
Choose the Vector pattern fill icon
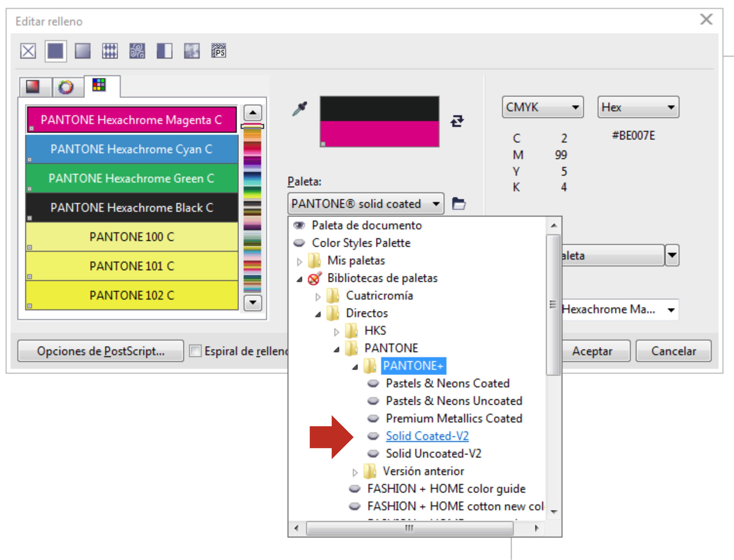pos(110,51)
